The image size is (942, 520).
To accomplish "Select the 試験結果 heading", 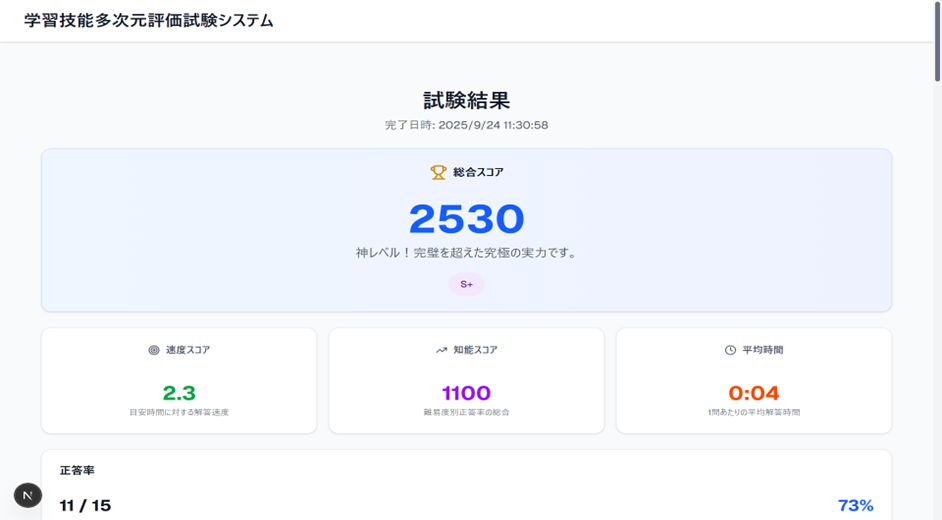I will [x=466, y=100].
